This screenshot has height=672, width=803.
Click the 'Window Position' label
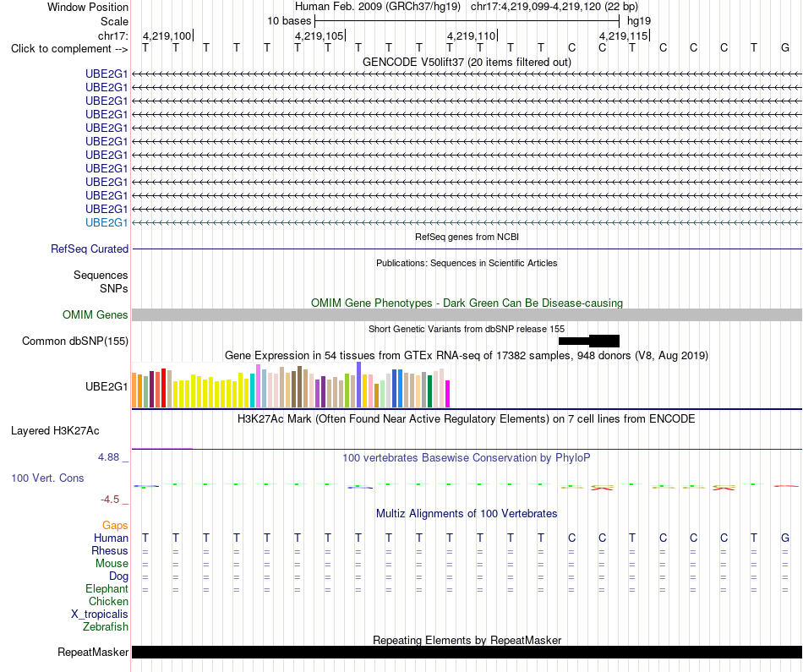coord(88,7)
